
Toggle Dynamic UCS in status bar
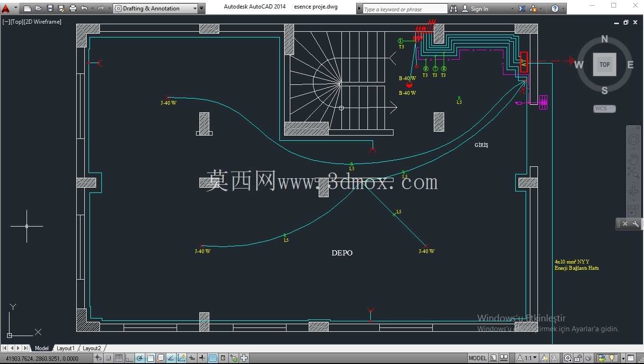(x=181, y=358)
